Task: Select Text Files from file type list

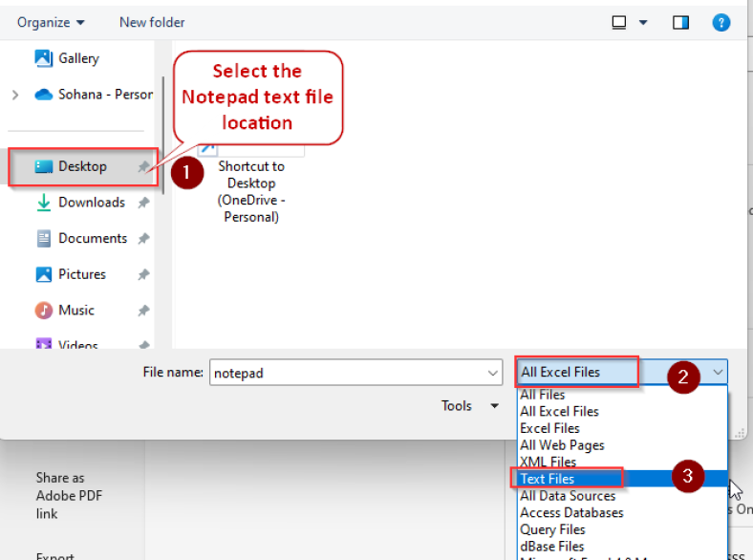Action: (x=548, y=479)
